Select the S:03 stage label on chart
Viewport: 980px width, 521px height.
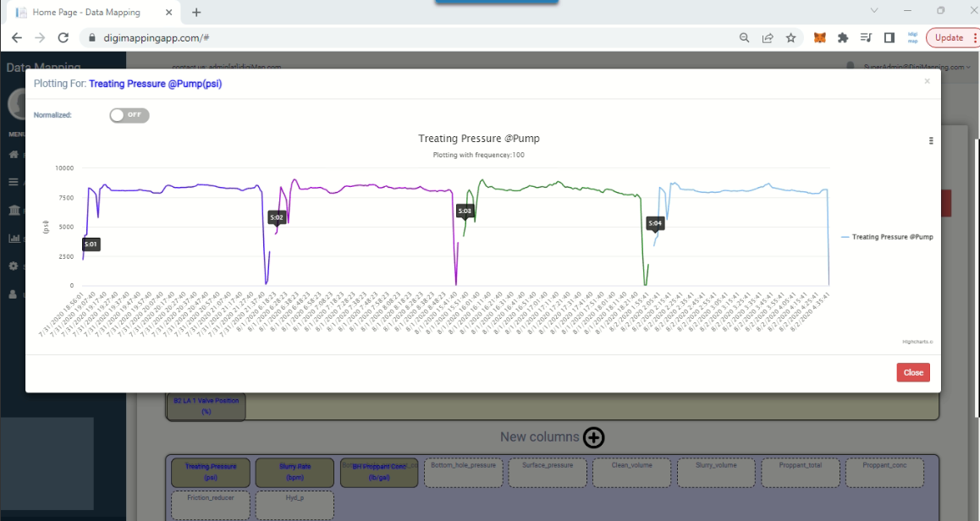tap(465, 211)
